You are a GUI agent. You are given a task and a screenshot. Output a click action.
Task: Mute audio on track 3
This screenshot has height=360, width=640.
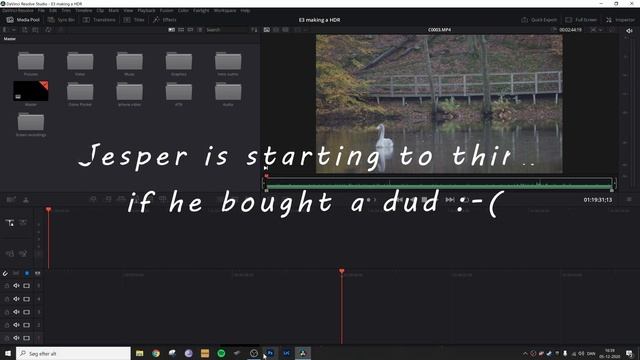click(x=16, y=312)
